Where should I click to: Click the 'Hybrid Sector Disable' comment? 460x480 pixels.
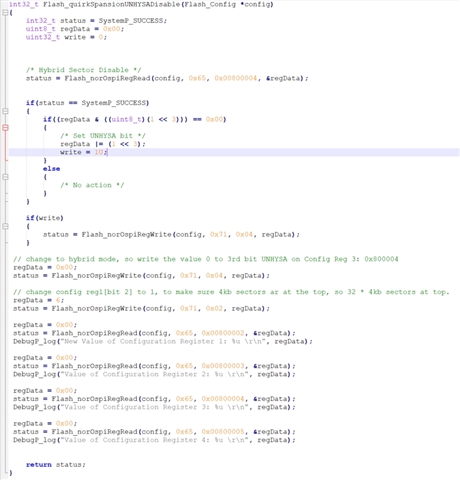pos(84,70)
